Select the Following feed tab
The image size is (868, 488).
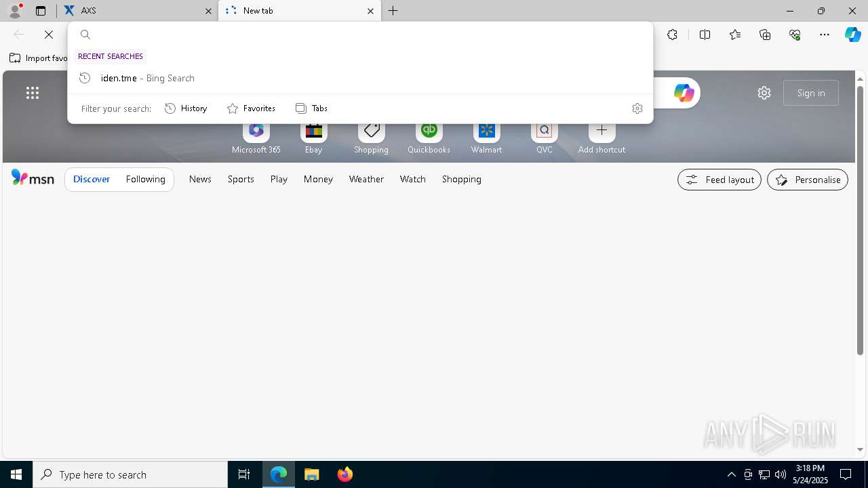tap(145, 179)
